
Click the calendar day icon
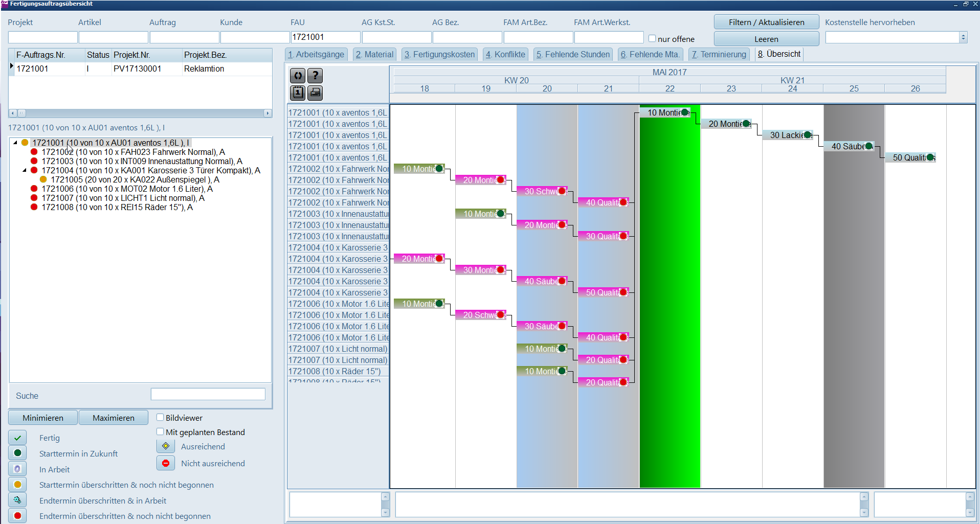(298, 93)
